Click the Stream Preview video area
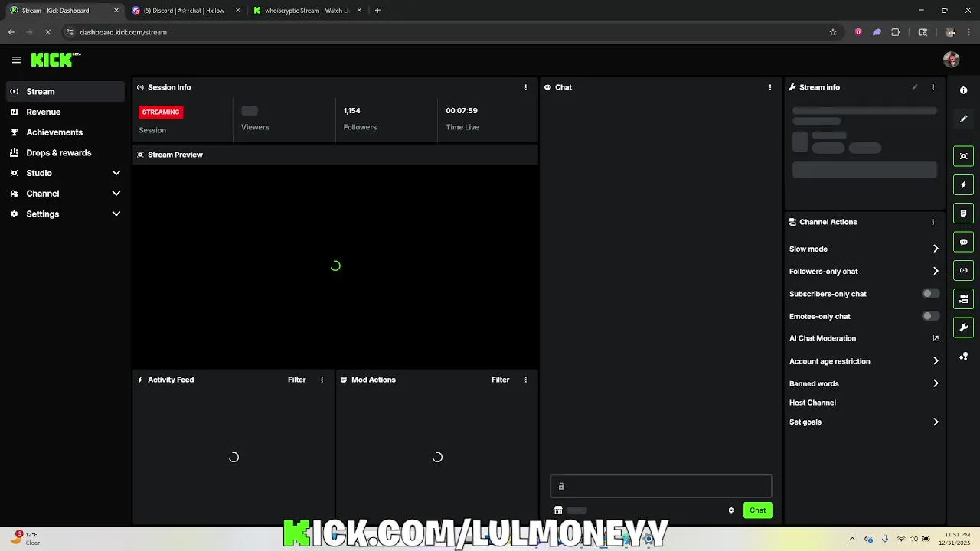Viewport: 980px width, 551px height. [335, 266]
